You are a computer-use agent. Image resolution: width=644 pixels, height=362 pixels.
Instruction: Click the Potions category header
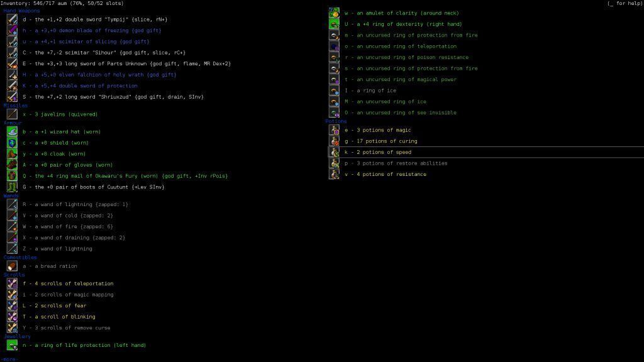pos(336,121)
